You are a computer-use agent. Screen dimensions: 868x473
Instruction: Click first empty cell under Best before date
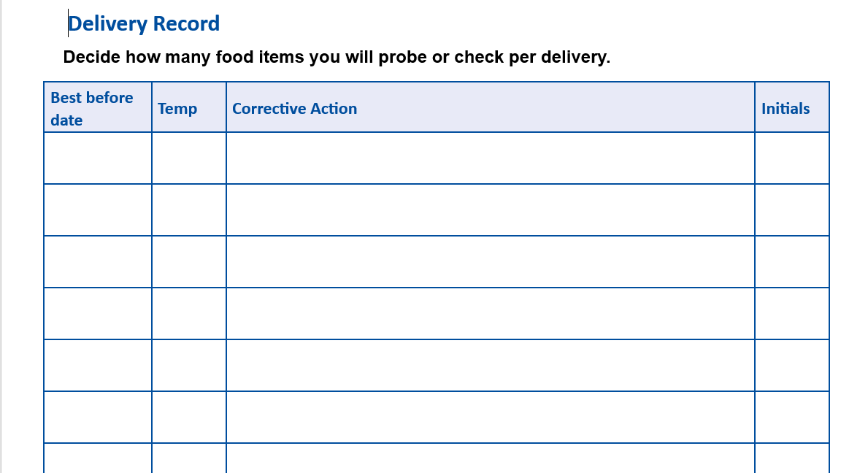(x=98, y=158)
